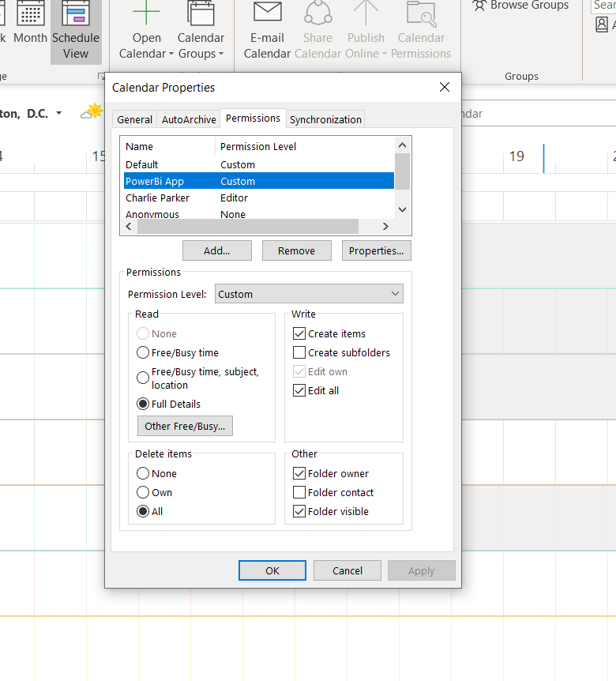Screen dimensions: 616x681
Task: Click the OK button
Action: [272, 570]
